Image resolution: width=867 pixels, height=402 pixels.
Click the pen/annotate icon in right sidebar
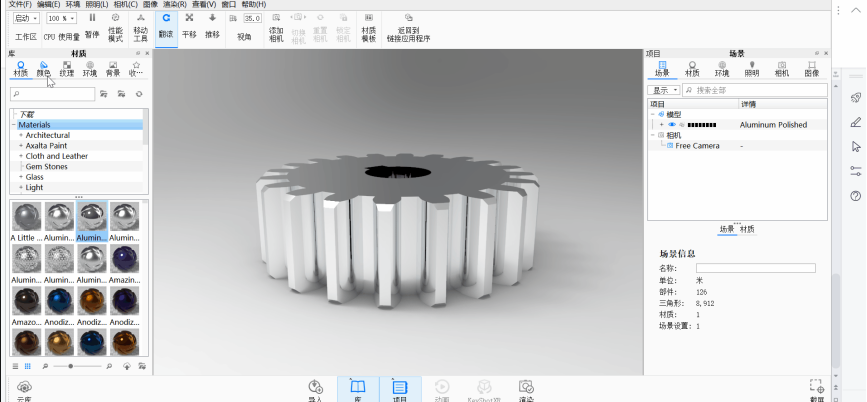click(x=855, y=122)
